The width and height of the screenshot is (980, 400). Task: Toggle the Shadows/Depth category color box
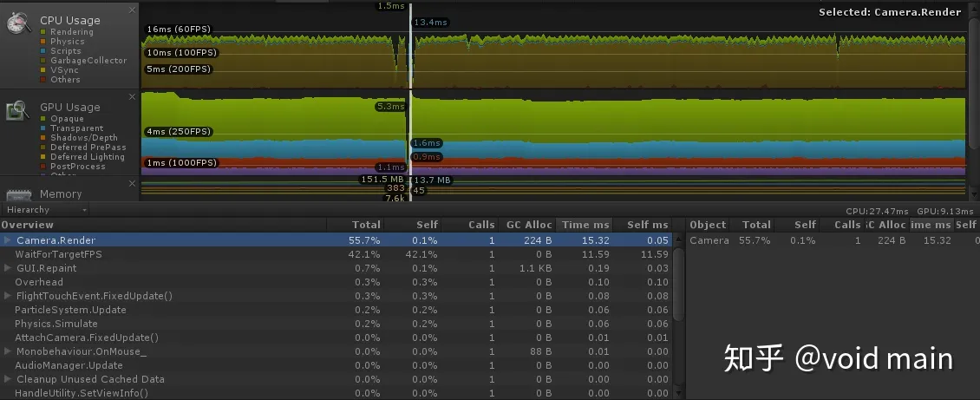[43, 137]
